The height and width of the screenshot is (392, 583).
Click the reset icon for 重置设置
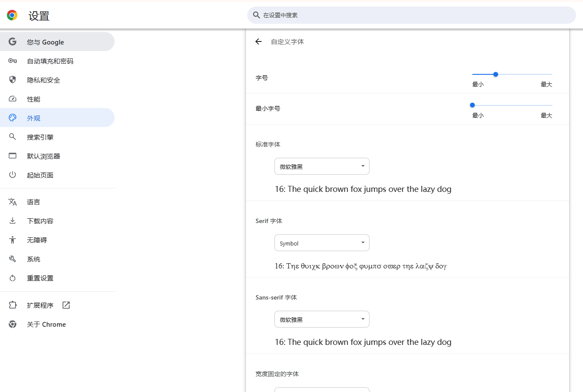click(x=13, y=278)
